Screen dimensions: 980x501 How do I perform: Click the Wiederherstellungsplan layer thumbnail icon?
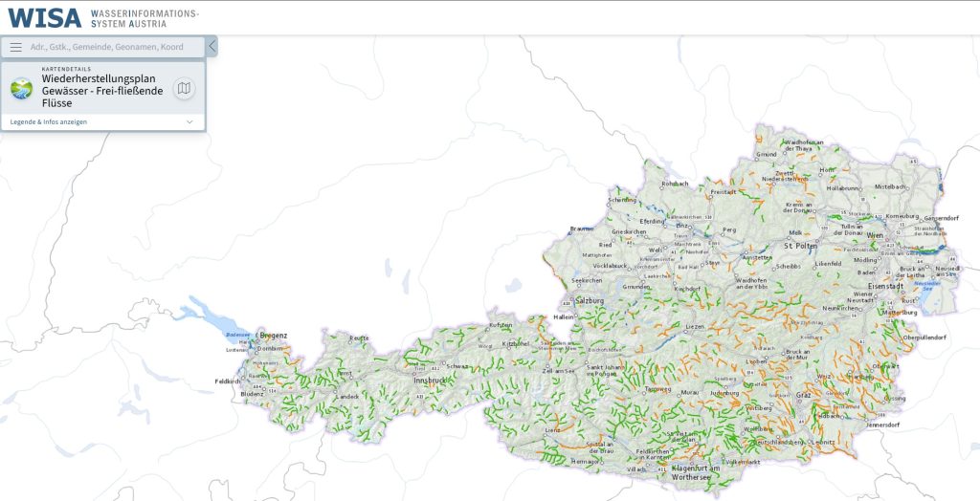(21, 89)
